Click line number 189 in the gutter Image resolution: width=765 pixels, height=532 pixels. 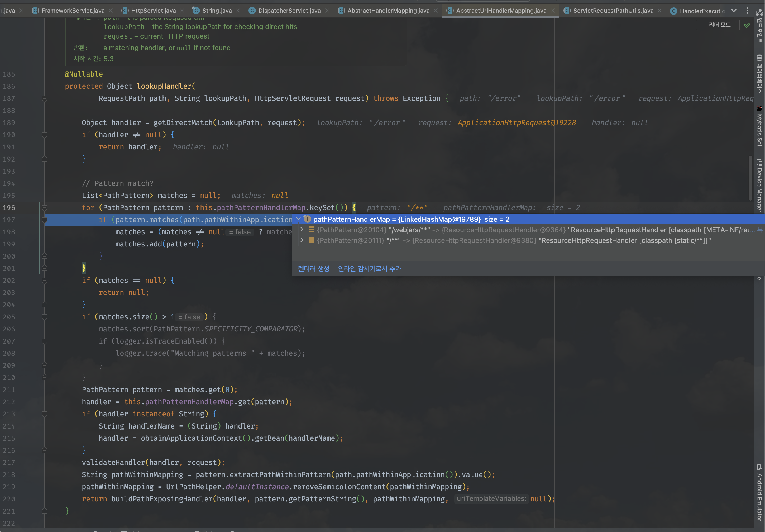coord(9,123)
